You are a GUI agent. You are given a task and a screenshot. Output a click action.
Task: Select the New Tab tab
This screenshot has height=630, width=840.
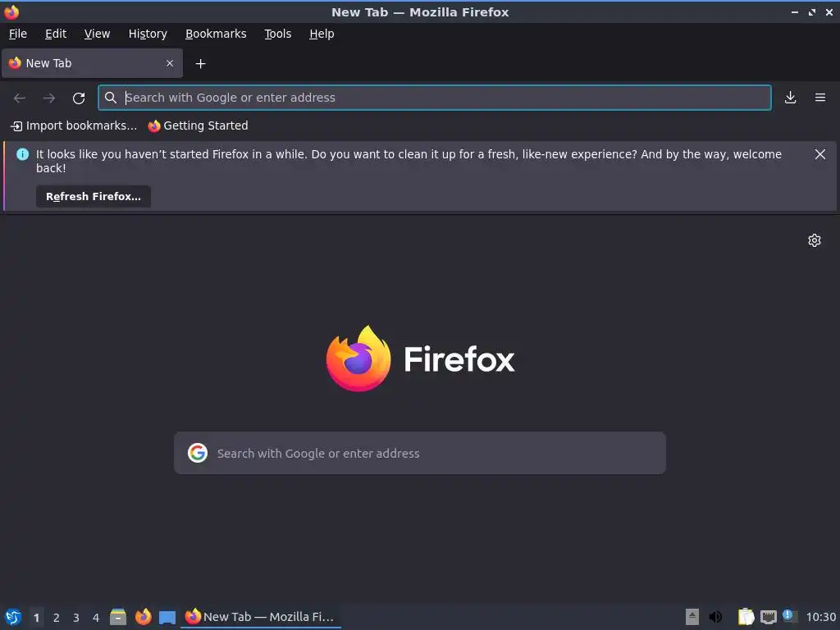pyautogui.click(x=92, y=63)
